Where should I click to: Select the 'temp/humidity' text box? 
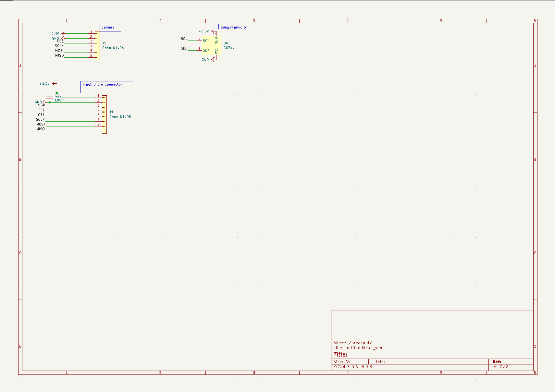pyautogui.click(x=233, y=27)
